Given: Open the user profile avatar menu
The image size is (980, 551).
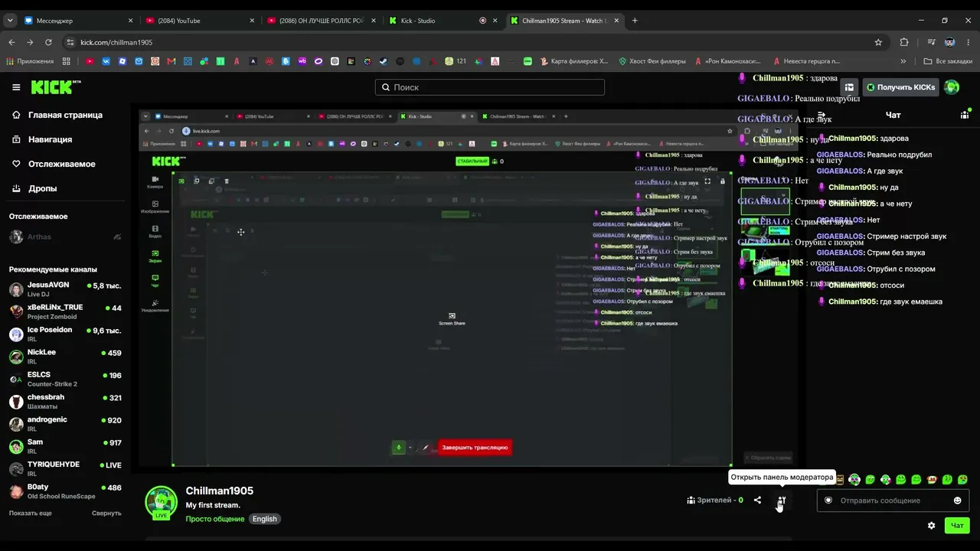Looking at the screenshot, I should 952,87.
